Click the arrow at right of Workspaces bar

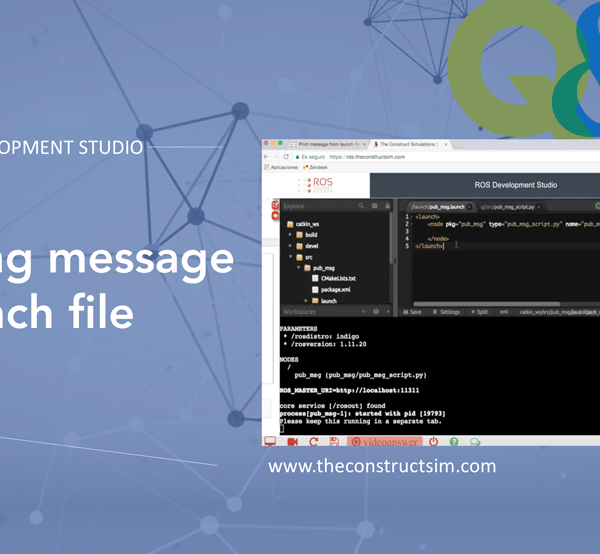coord(388,311)
